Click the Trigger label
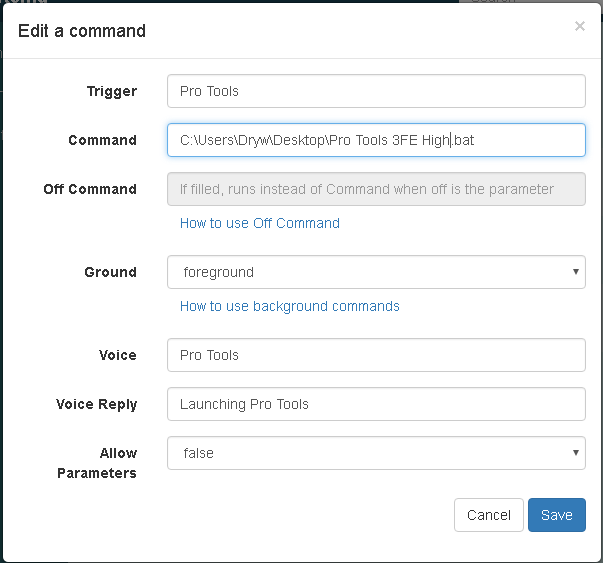The image size is (603, 563). [112, 92]
